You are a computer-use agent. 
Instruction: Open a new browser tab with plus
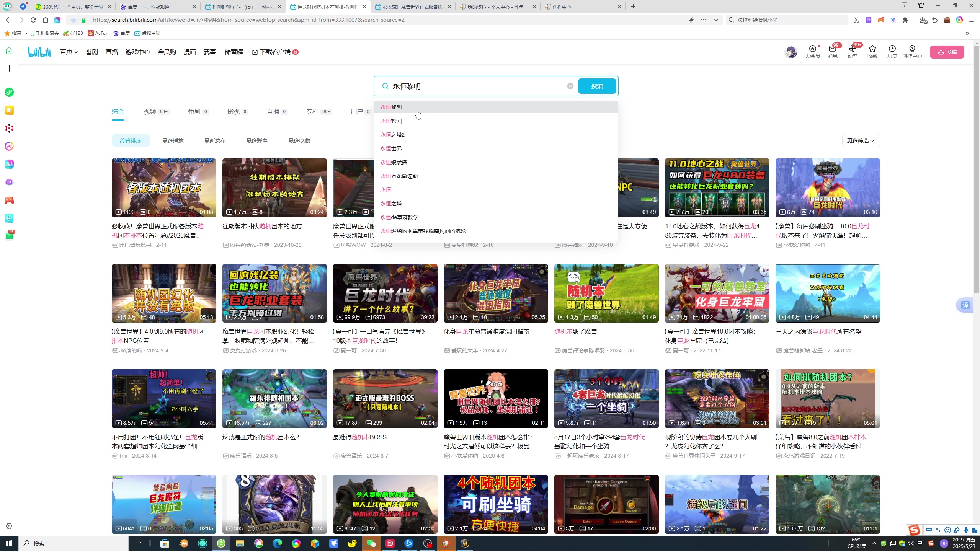point(633,6)
